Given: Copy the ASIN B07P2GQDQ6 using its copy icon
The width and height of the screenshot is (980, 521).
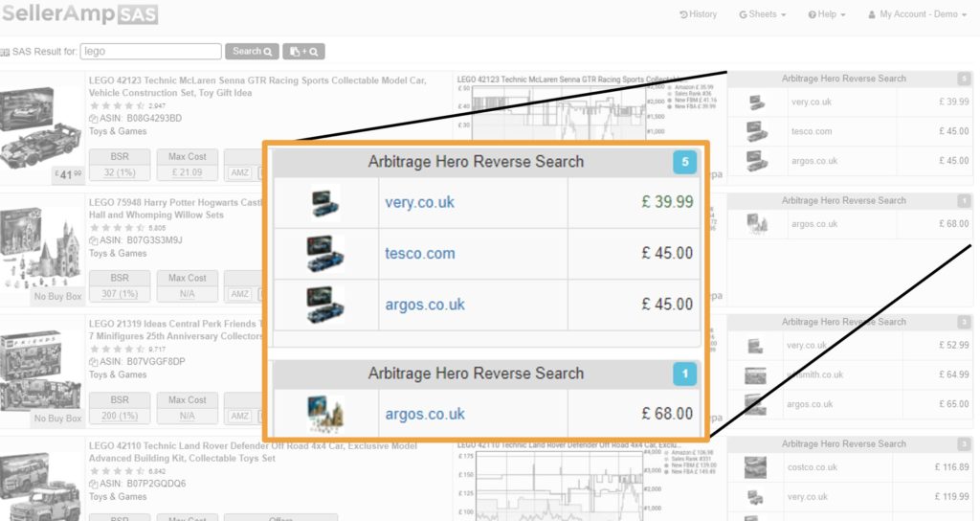Looking at the screenshot, I should click(x=93, y=484).
